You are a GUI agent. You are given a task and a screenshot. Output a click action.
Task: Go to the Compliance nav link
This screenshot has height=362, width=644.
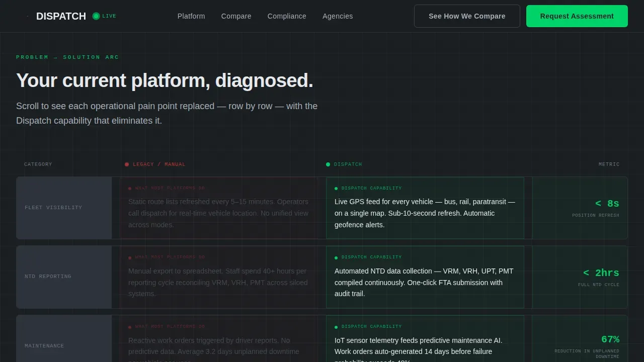(287, 16)
